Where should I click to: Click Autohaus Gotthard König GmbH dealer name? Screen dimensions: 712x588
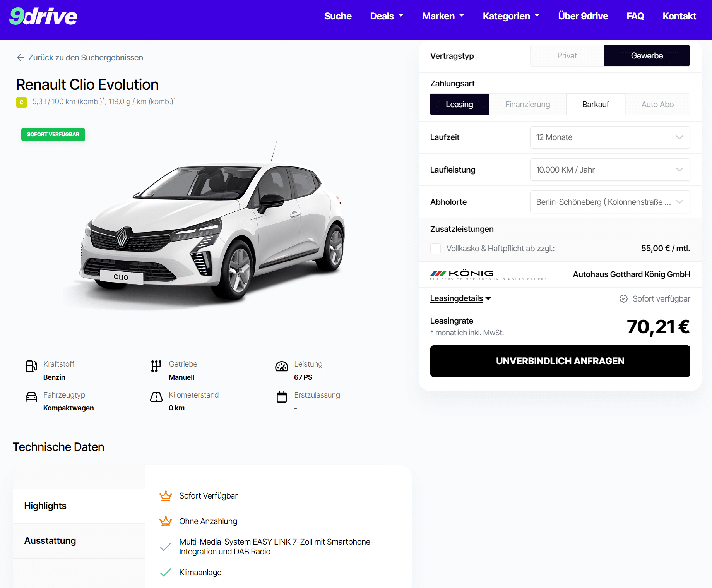pos(632,274)
